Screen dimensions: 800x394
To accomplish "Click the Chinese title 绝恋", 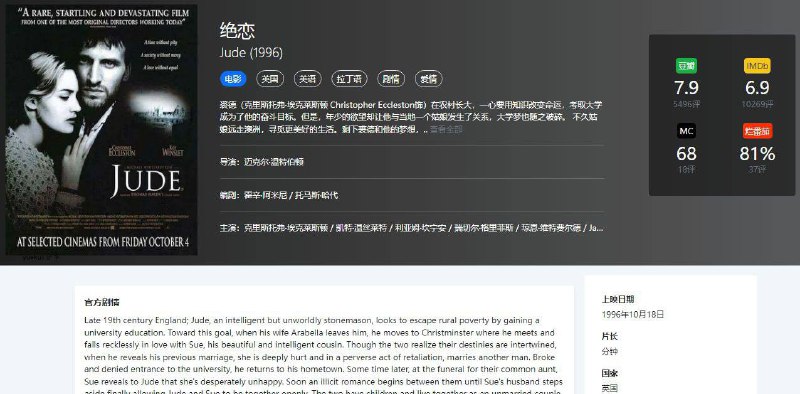I will click(x=237, y=31).
